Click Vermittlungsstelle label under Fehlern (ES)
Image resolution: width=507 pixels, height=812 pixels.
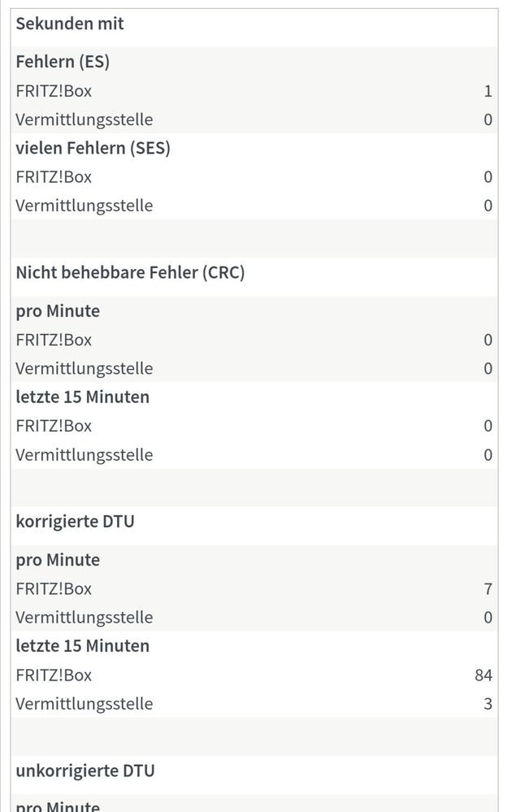(84, 119)
